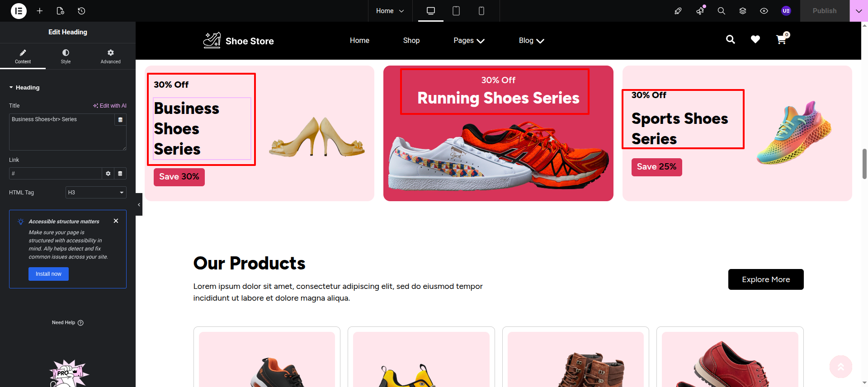Open the Advanced tab
The image size is (868, 387).
pos(110,57)
